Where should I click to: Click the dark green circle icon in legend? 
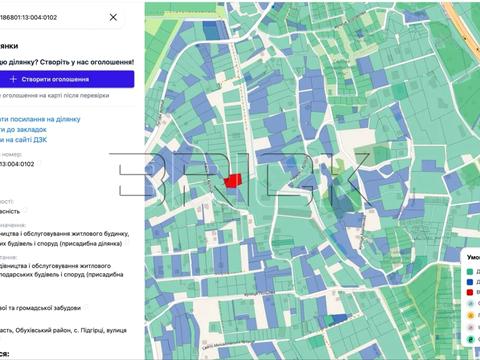point(470,340)
